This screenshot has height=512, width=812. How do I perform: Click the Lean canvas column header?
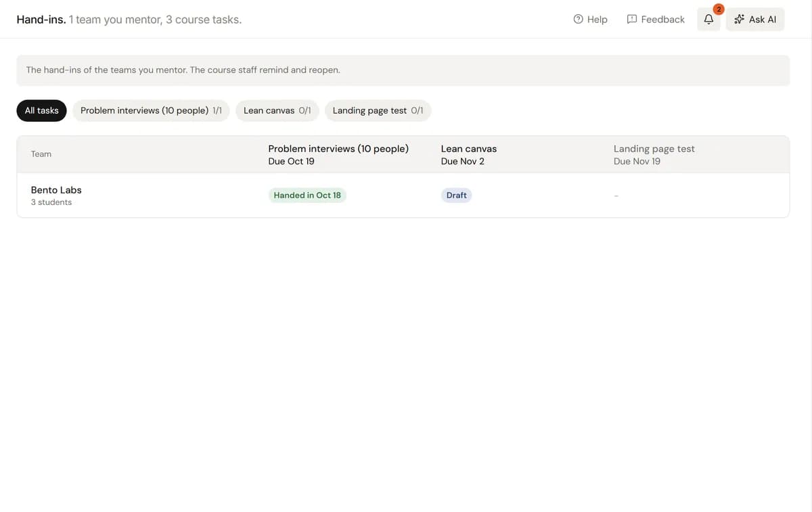coord(468,154)
